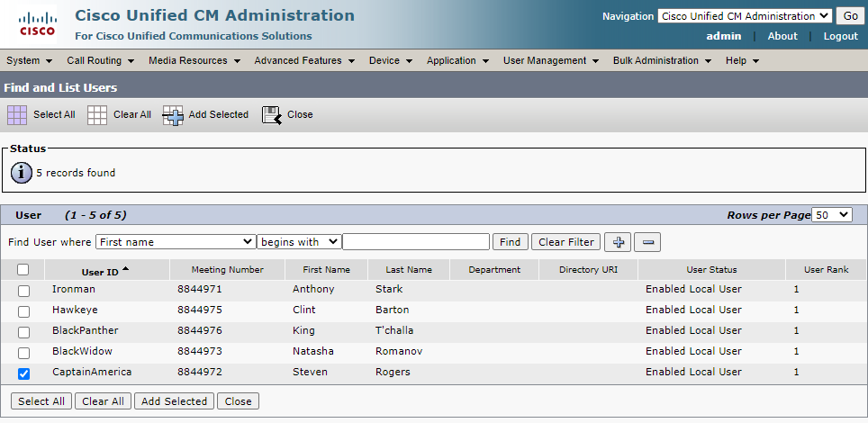Screen dimensions: 868x423
Task: Click the Meeting Number column header
Action: pyautogui.click(x=228, y=270)
